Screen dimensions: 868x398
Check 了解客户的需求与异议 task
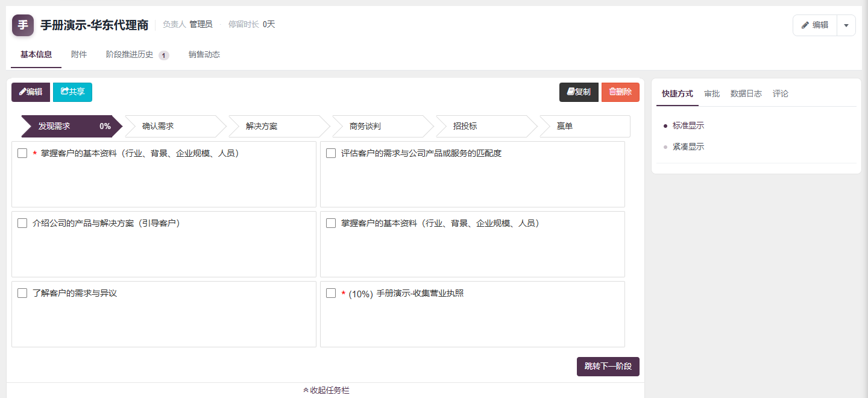[22, 293]
